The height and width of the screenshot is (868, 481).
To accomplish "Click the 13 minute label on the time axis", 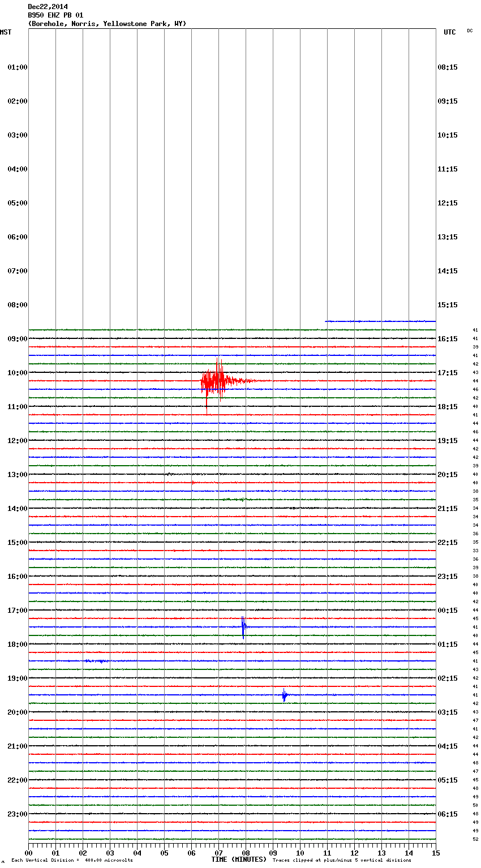I will (381, 853).
